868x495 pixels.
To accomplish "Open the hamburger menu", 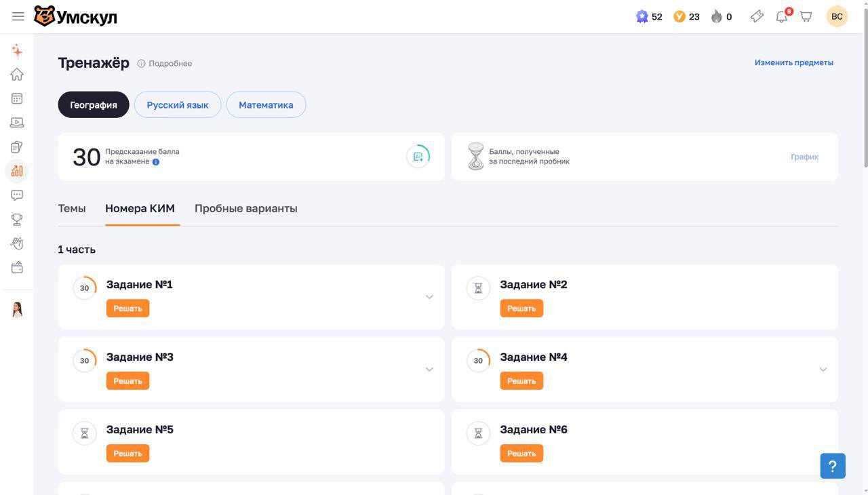I will point(18,16).
